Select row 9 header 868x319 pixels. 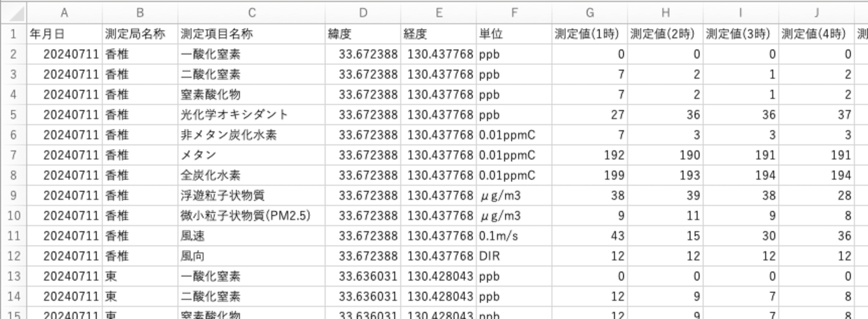14,196
